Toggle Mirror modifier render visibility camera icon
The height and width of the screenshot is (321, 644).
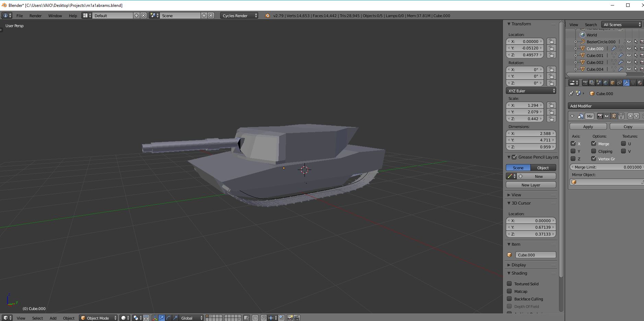[600, 116]
